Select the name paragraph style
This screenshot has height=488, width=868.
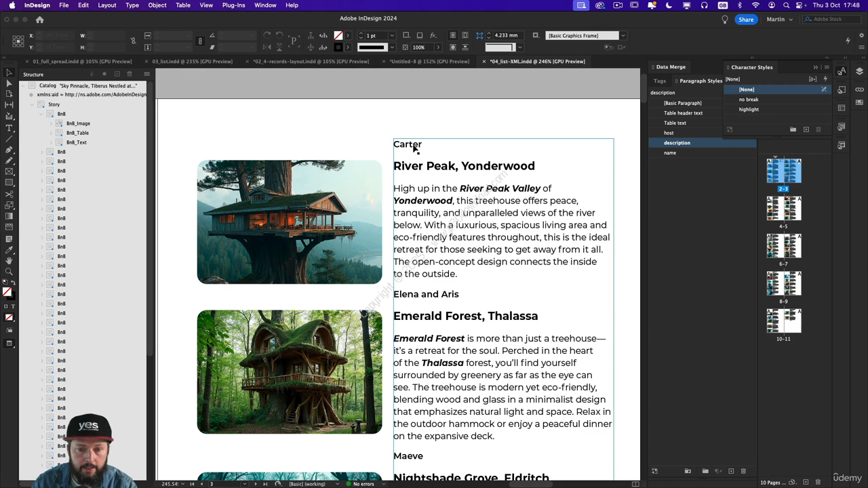pos(670,152)
